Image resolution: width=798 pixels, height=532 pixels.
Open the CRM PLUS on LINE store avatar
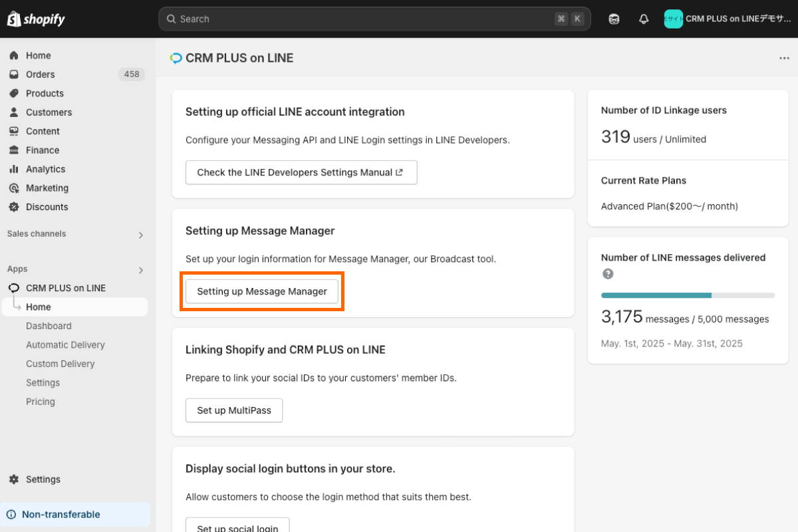[673, 19]
